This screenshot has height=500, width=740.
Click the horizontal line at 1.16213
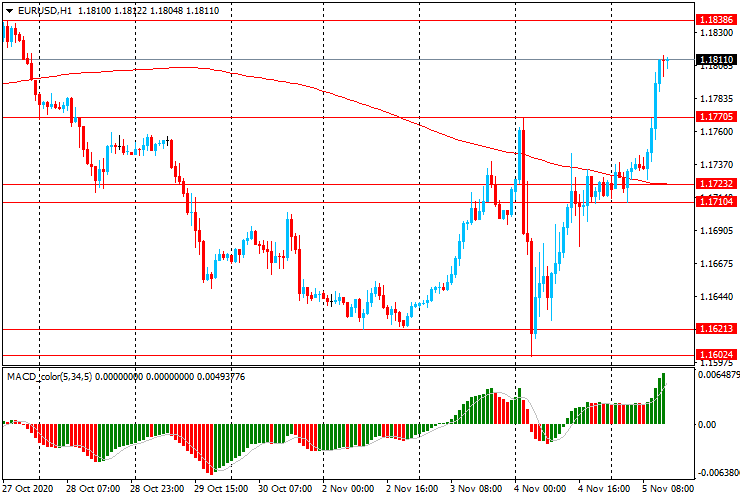348,329
